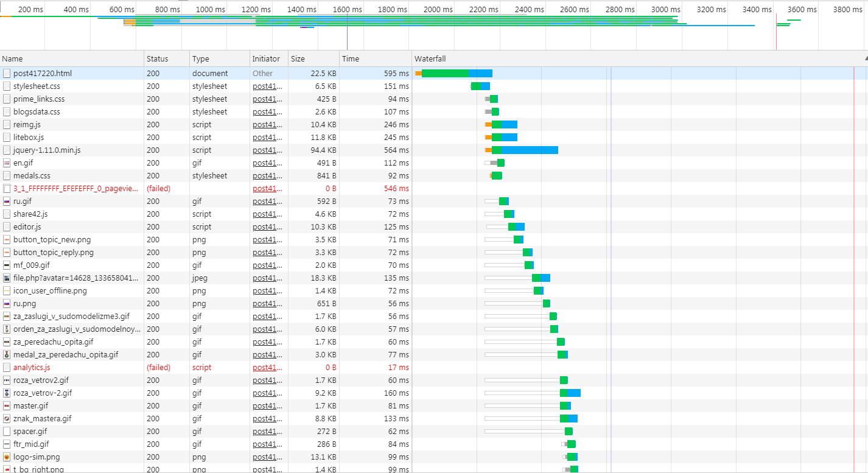The image size is (868, 473).
Task: Sort requests by the Initiator column header
Action: coord(269,58)
